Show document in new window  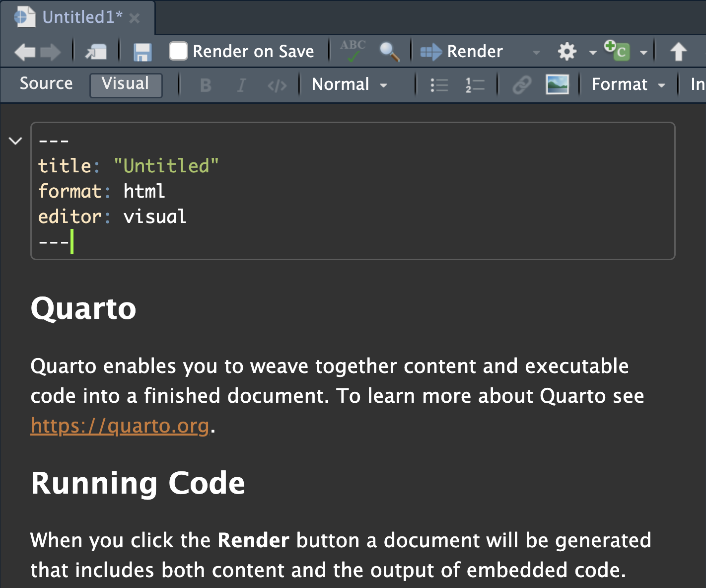pos(96,52)
